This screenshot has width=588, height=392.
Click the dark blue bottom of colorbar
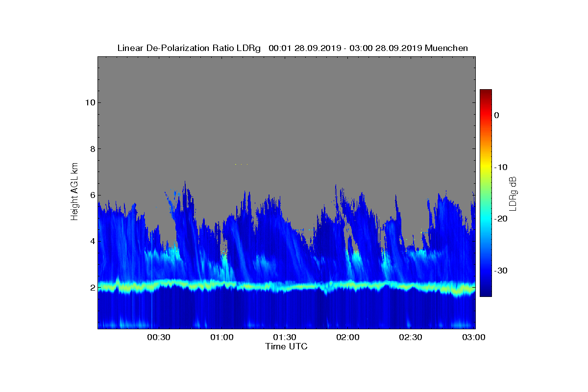click(486, 293)
